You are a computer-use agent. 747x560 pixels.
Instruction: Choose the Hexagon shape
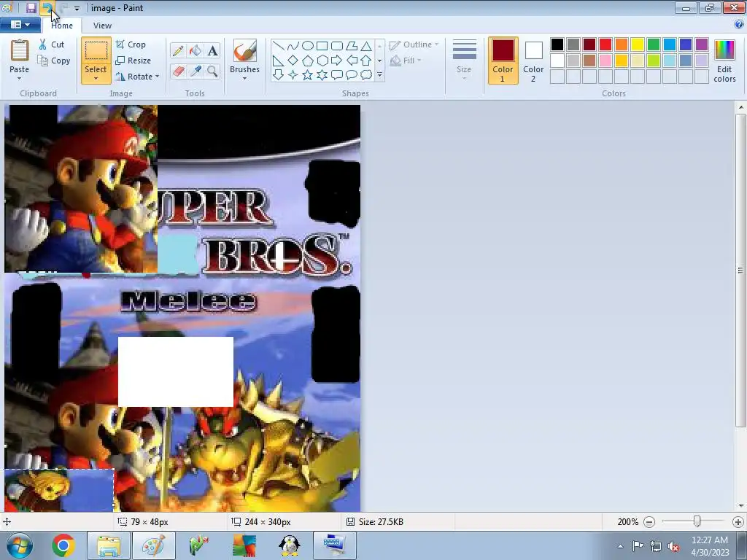click(x=322, y=61)
